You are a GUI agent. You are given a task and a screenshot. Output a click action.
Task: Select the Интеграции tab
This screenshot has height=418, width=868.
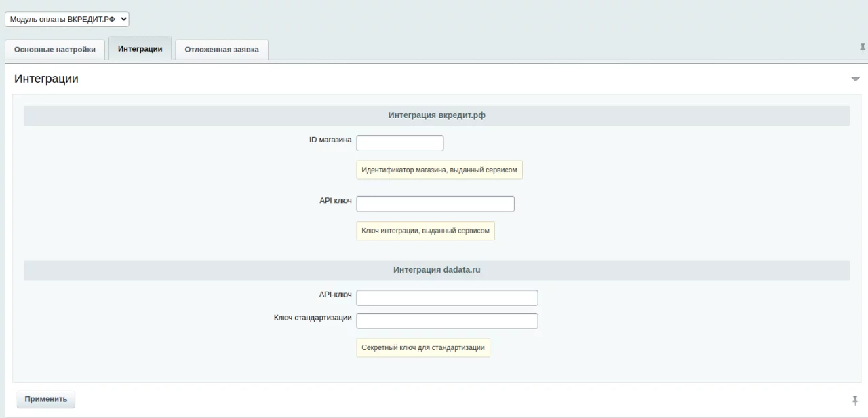click(x=140, y=49)
